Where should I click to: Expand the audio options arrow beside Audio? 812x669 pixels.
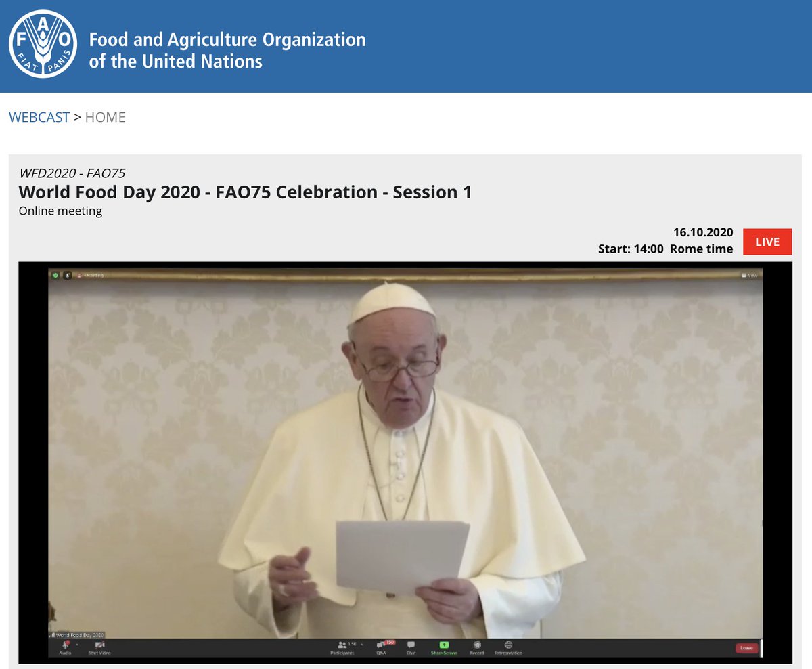pyautogui.click(x=76, y=645)
